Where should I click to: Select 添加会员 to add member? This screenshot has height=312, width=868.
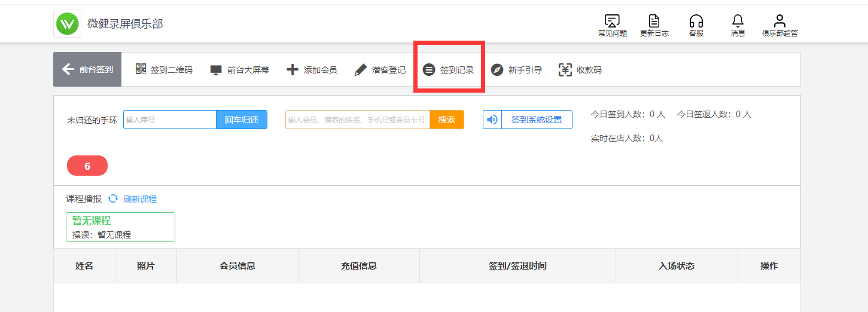coord(312,70)
